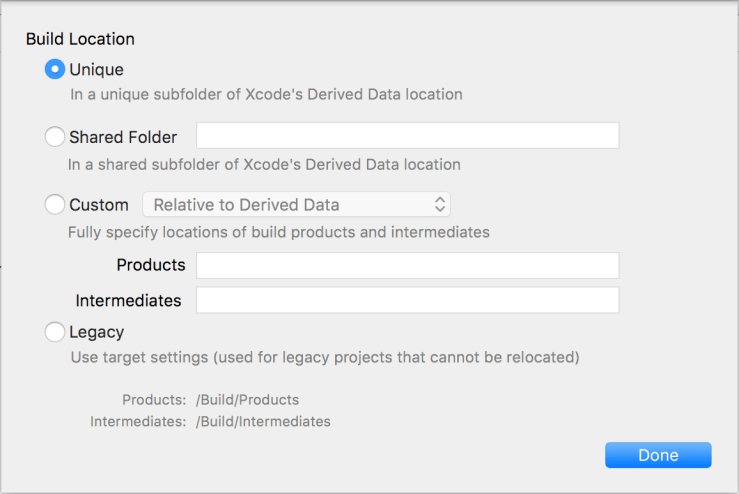
Task: Focus the Products path input field
Action: point(407,265)
